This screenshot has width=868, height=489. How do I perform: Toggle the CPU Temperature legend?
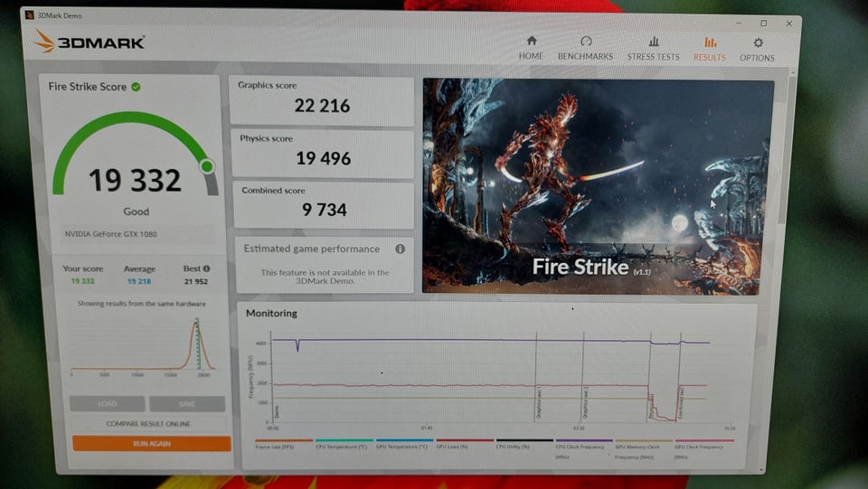pos(343,445)
